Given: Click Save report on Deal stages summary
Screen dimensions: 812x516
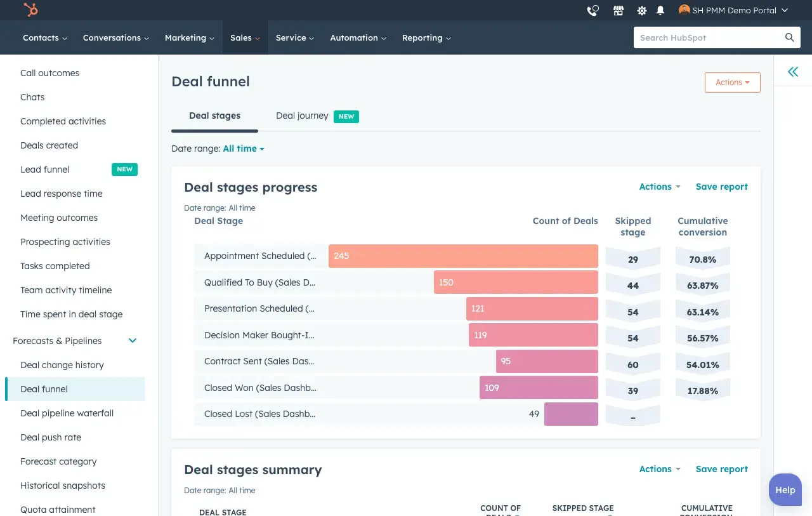Looking at the screenshot, I should [721, 469].
